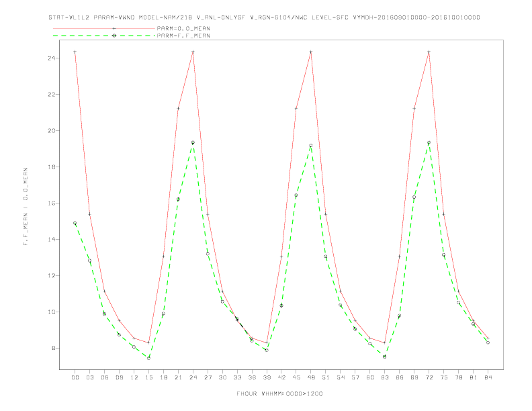Click x-axis tick label 42
532x411 pixels.
[x=281, y=377]
